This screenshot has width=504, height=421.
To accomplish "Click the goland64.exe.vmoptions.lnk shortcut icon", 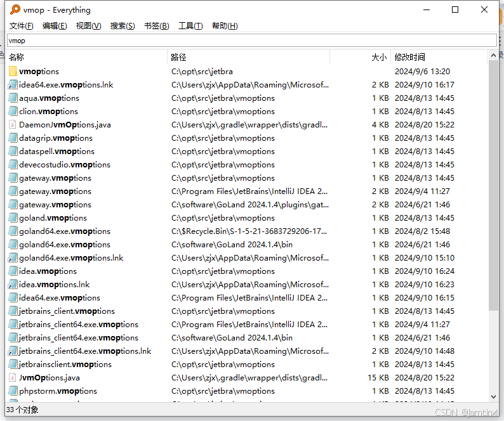I will click(13, 258).
